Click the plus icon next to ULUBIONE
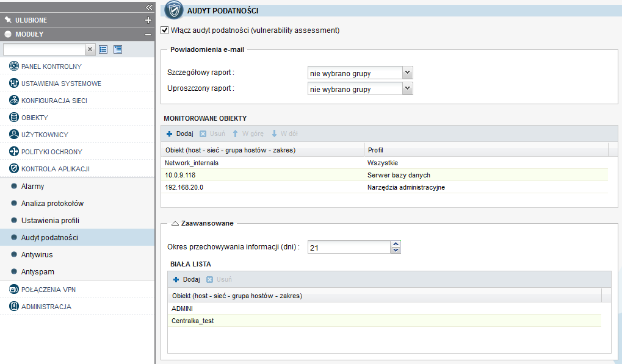The height and width of the screenshot is (364, 622). (148, 20)
